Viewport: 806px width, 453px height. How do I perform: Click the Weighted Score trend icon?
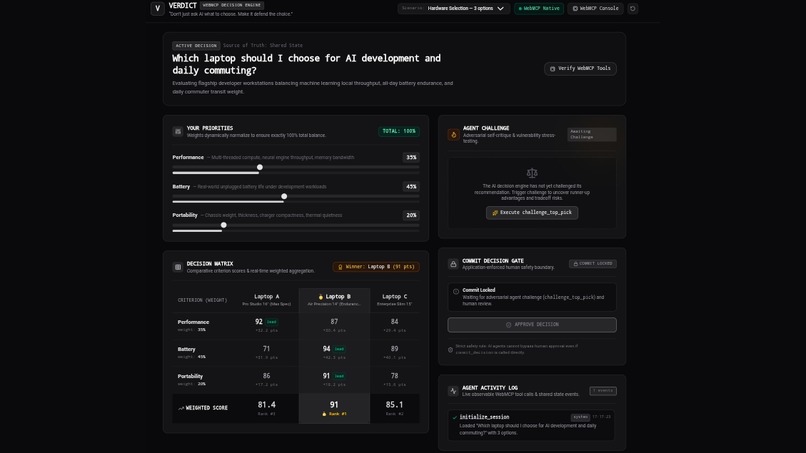181,408
